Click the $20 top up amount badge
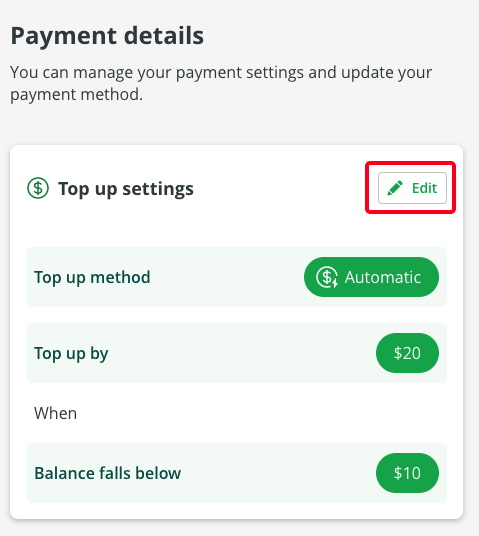Screen dimensions: 479x536 tap(407, 353)
